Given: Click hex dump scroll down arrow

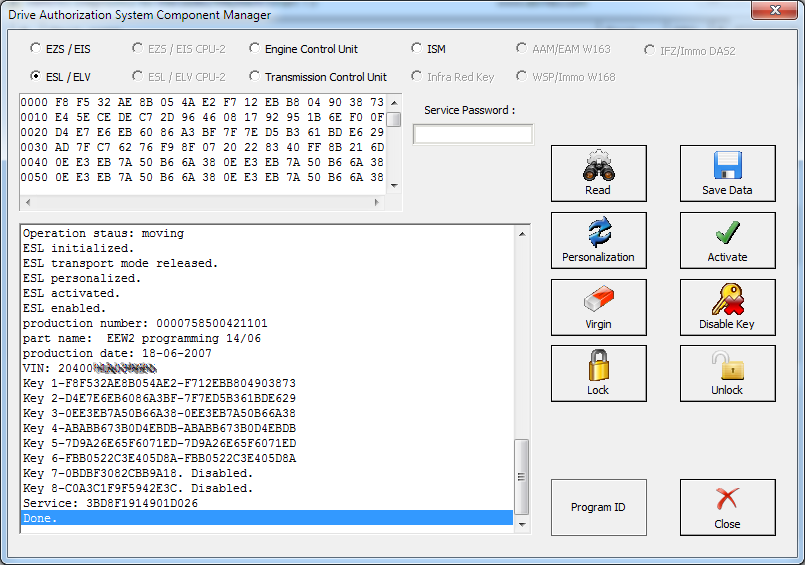Looking at the screenshot, I should point(394,186).
